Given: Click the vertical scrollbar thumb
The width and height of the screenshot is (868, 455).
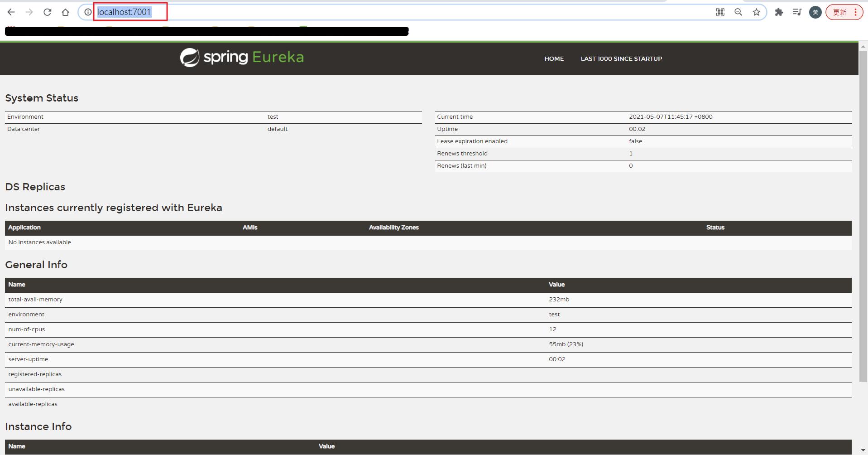Looking at the screenshot, I should (863, 216).
